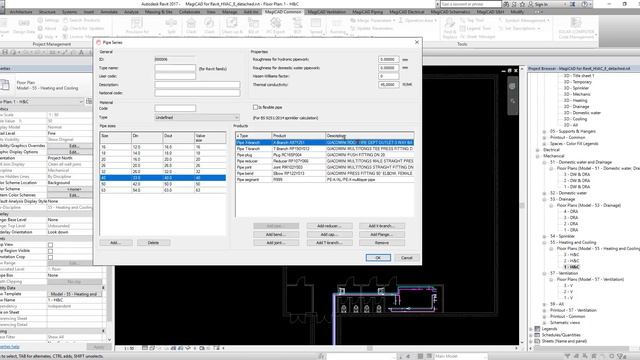Screen dimensions: 640x360
Task: Click the User code input field
Action: [175, 76]
